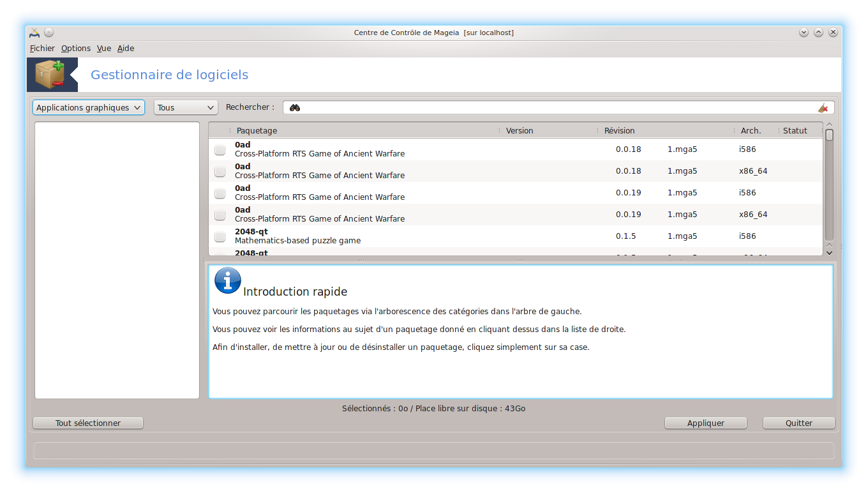
Task: Tick checkbox for 0ad 0.0.19 i586
Action: coord(220,193)
